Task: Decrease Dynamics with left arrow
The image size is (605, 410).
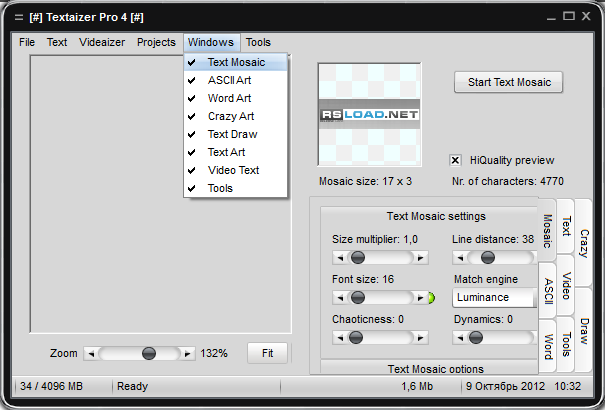Action: (460, 338)
